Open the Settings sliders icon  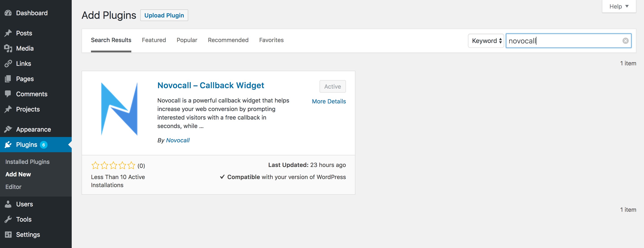(8, 235)
